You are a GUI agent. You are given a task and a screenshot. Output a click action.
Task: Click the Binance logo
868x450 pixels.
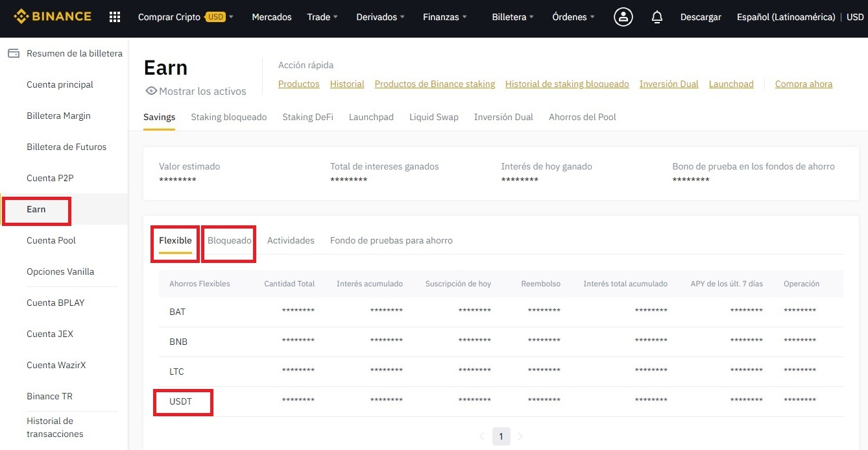pyautogui.click(x=52, y=17)
